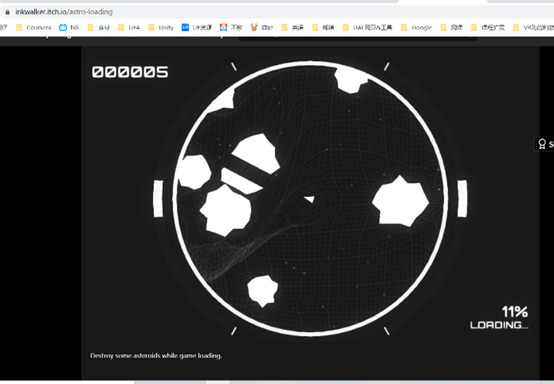Image resolution: width=554 pixels, height=384 pixels.
Task: Open the deer icon bookmark
Action: (254, 27)
